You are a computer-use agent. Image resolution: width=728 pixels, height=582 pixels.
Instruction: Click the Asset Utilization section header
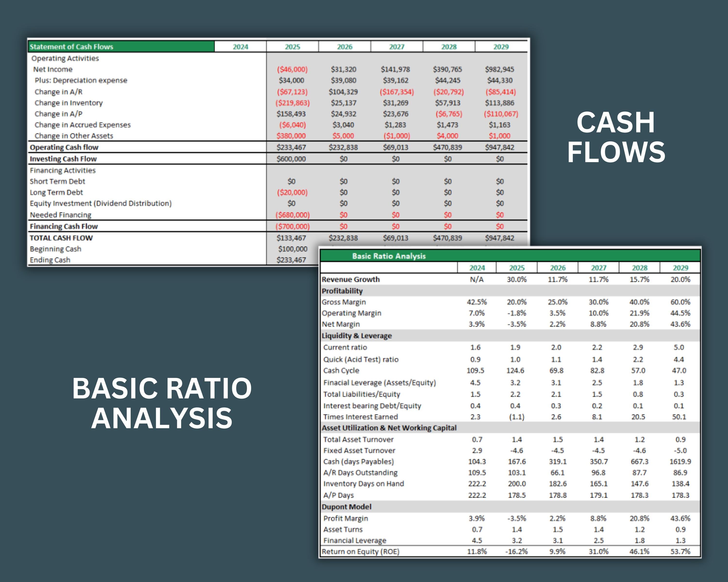(389, 428)
